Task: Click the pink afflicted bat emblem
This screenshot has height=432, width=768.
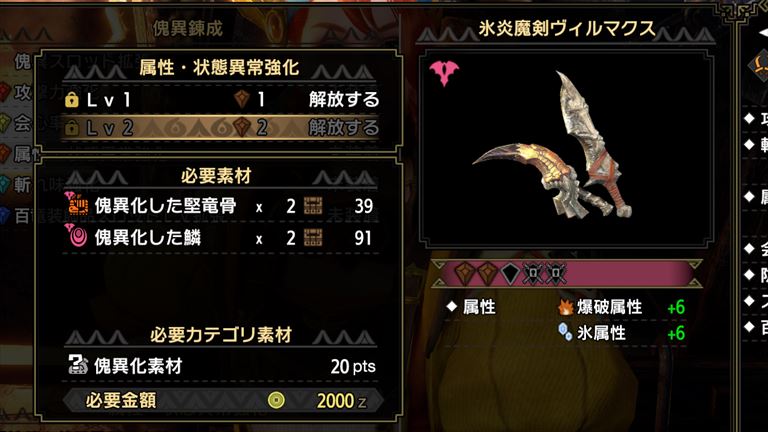Action: (x=444, y=73)
